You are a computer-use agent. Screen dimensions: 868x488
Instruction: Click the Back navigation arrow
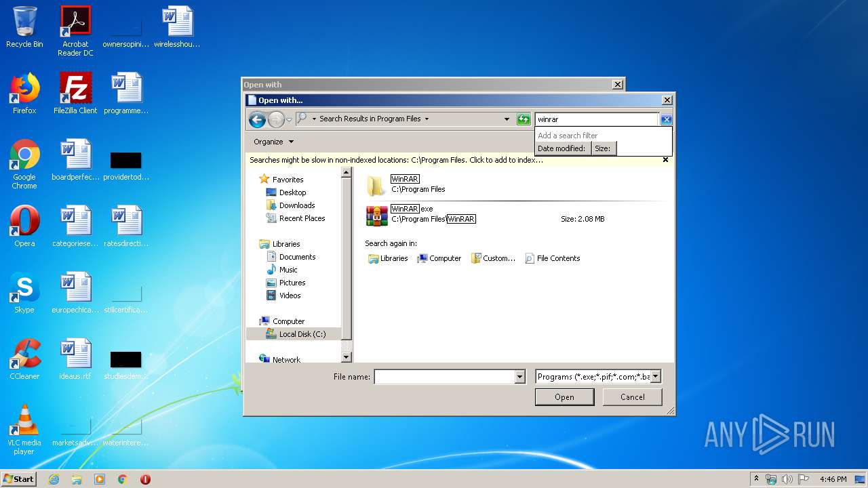pyautogui.click(x=257, y=120)
